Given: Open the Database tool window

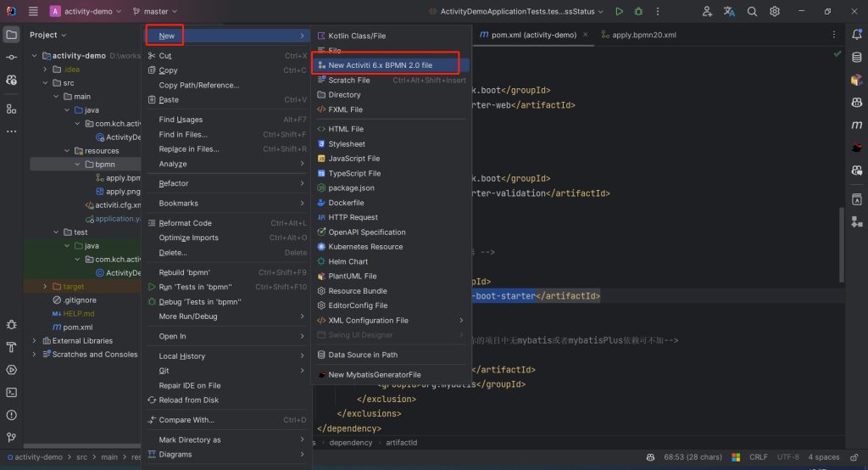Looking at the screenshot, I should [857, 57].
